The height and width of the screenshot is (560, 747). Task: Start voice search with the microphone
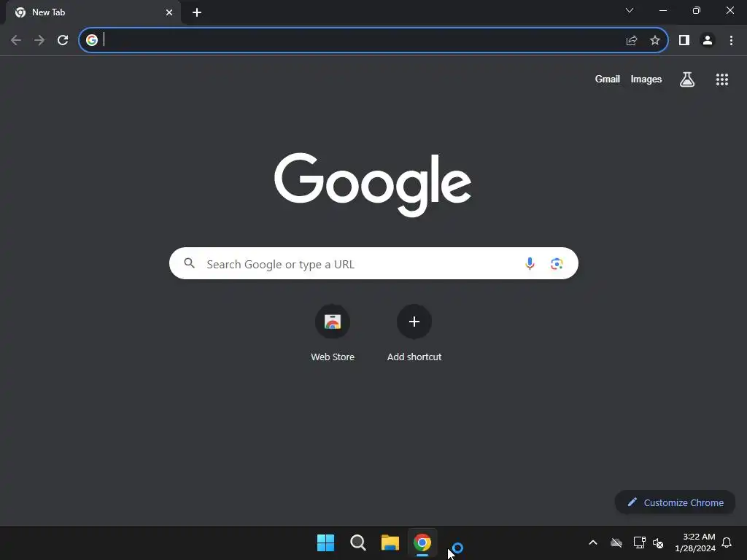pyautogui.click(x=530, y=263)
